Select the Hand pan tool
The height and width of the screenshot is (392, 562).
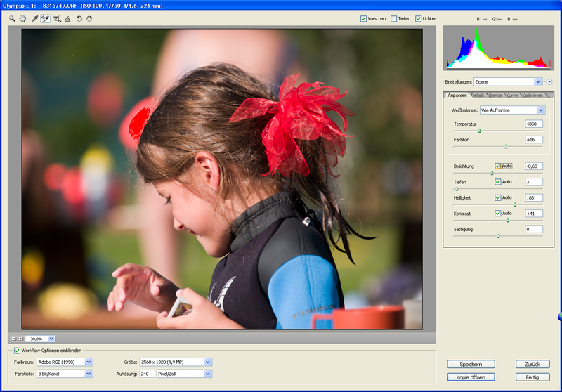click(x=23, y=19)
